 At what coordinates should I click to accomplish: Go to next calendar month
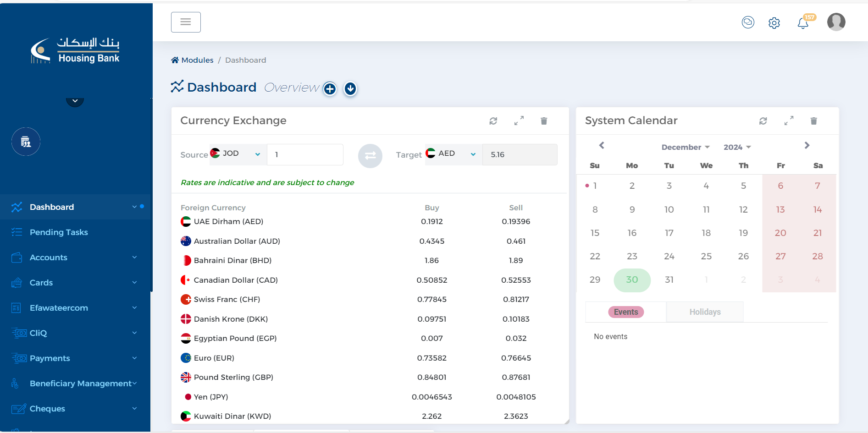point(807,145)
